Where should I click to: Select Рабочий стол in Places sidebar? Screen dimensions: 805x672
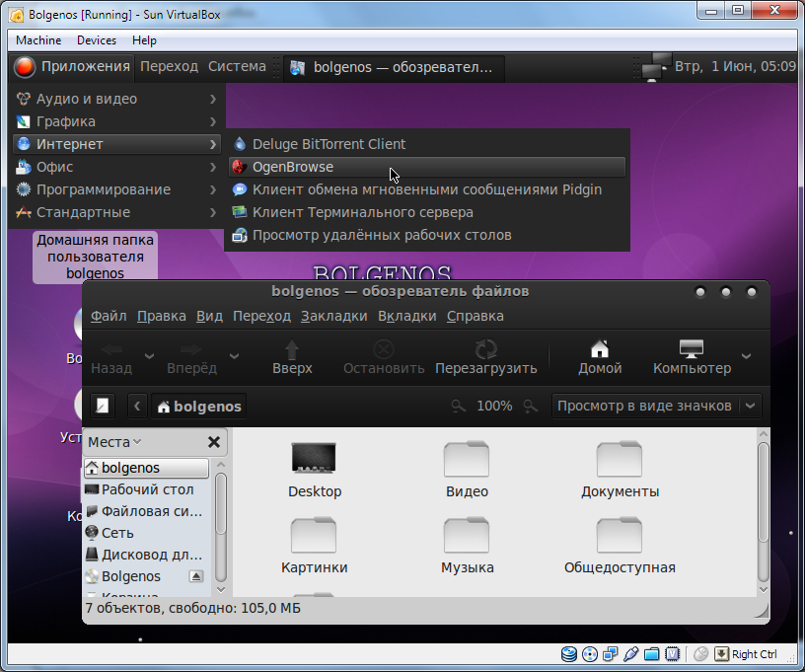point(147,489)
